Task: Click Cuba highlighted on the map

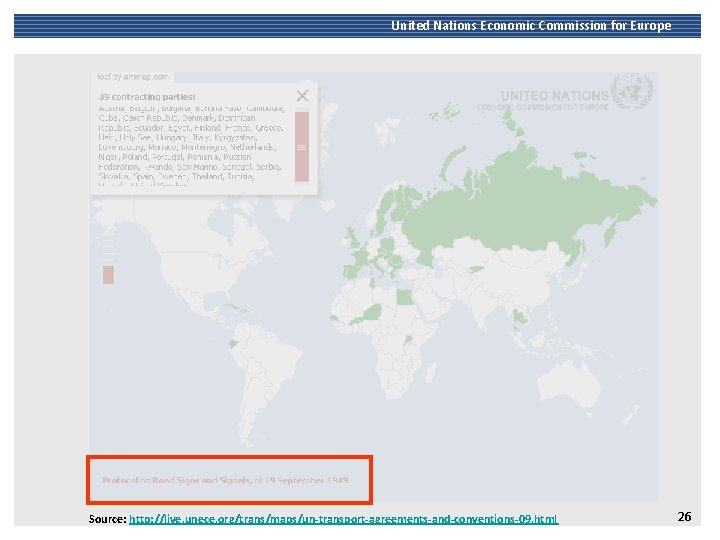Action: point(236,307)
